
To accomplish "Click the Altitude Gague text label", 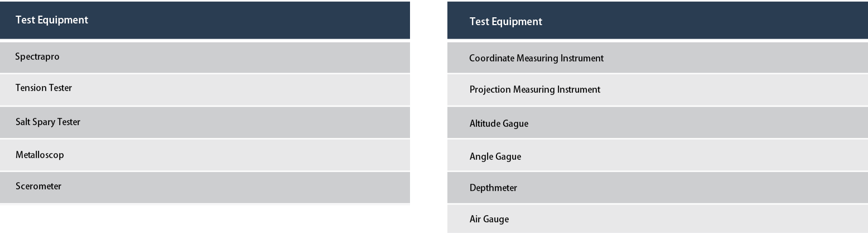I will coord(499,124).
